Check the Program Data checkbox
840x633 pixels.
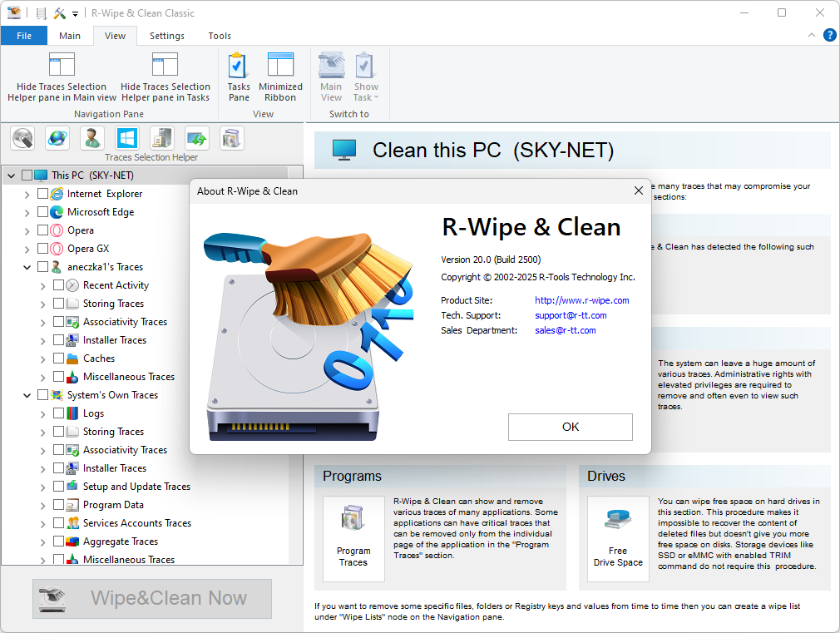pyautogui.click(x=59, y=504)
